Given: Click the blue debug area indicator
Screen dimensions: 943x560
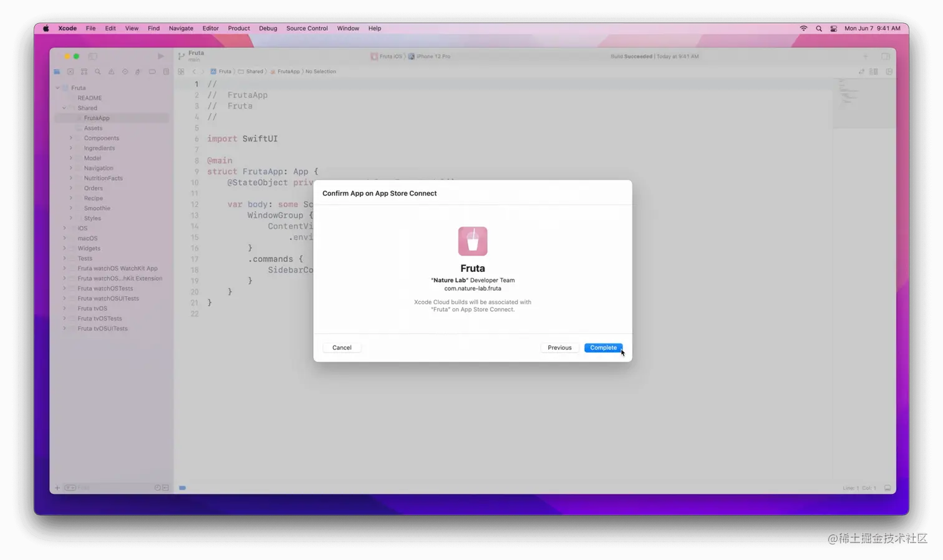Looking at the screenshot, I should tap(182, 488).
